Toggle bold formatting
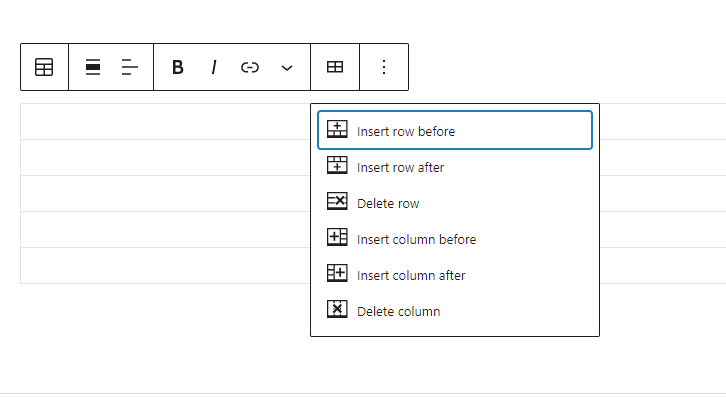This screenshot has width=726, height=398. [x=177, y=67]
